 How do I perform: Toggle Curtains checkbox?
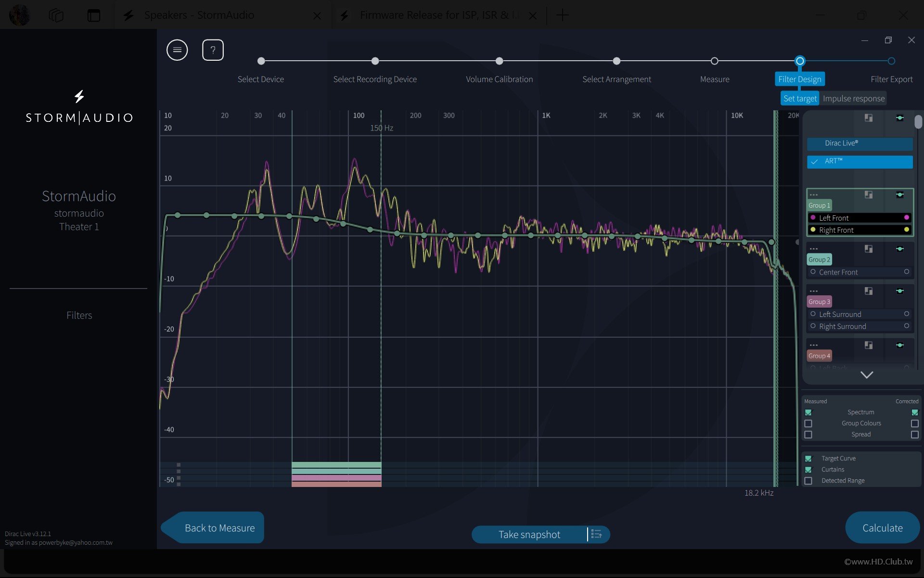[808, 470]
